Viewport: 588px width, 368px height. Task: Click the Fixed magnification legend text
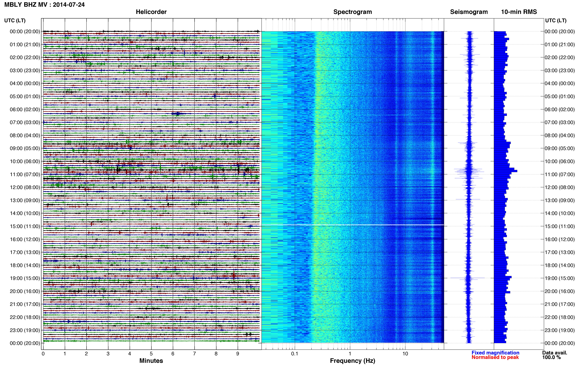pos(495,353)
